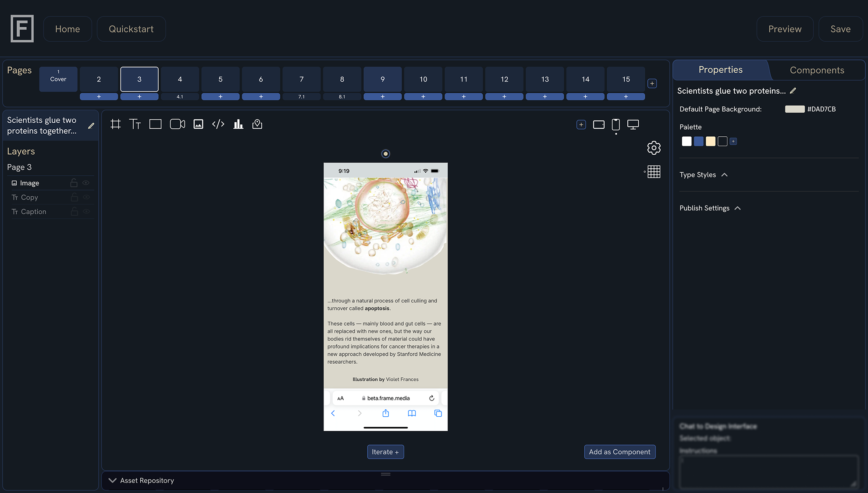Select the Video tool

(177, 124)
